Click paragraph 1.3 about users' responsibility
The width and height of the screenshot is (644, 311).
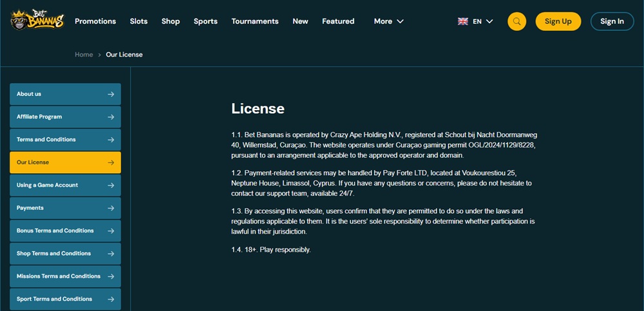(383, 221)
